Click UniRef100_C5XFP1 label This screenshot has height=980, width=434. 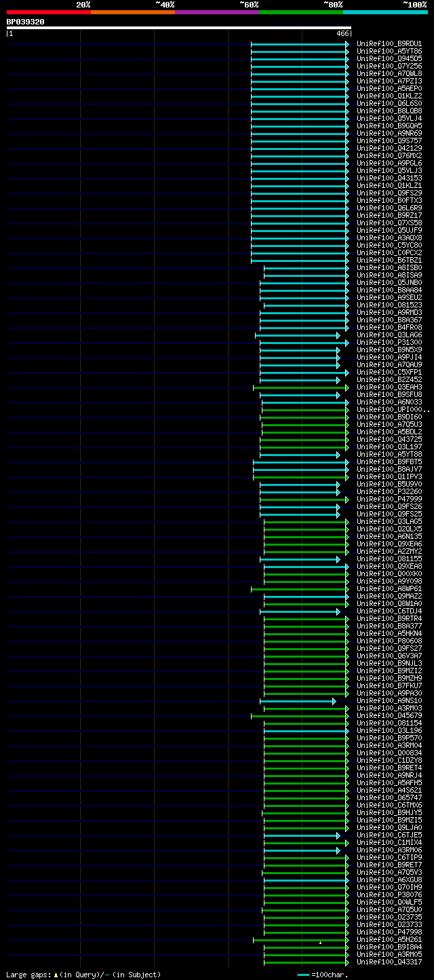(389, 373)
